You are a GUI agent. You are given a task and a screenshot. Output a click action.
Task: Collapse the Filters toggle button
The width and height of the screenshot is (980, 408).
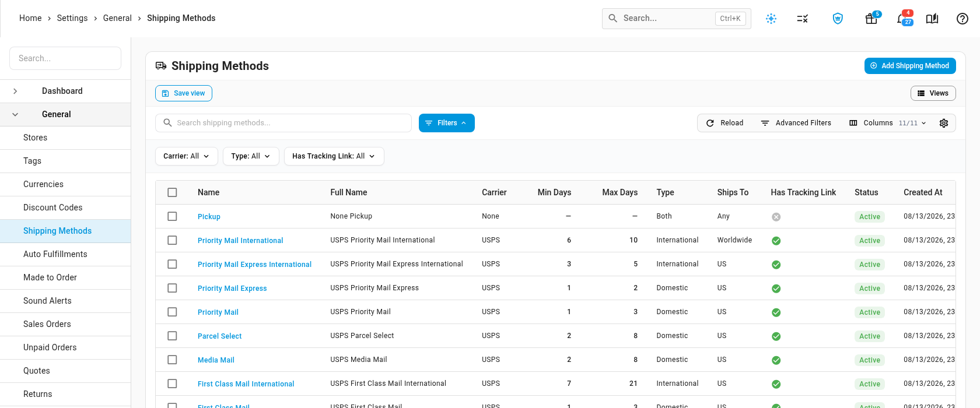pyautogui.click(x=447, y=123)
